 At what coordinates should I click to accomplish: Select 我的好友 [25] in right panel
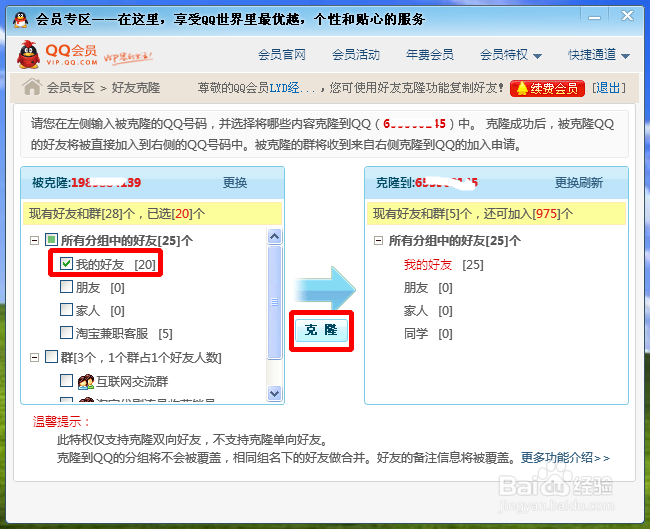[x=444, y=264]
